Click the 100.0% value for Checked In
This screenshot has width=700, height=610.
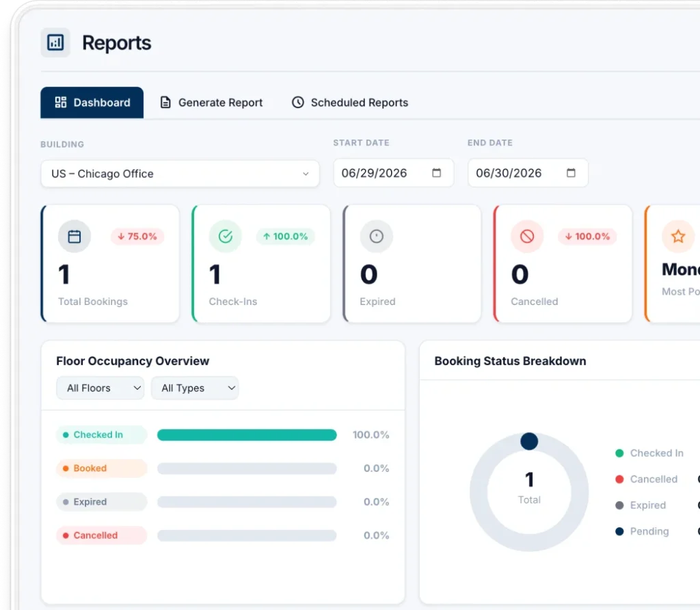pyautogui.click(x=371, y=434)
